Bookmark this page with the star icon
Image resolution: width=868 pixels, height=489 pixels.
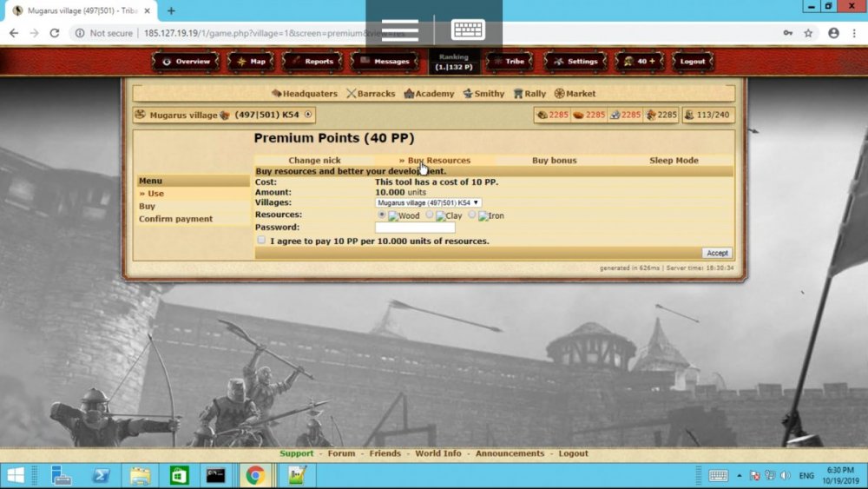(x=808, y=33)
